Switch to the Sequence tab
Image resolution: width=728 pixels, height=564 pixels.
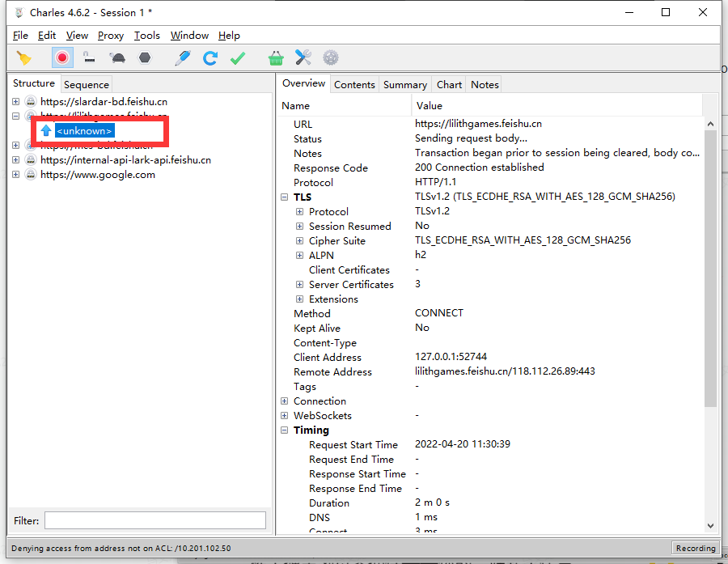[87, 84]
